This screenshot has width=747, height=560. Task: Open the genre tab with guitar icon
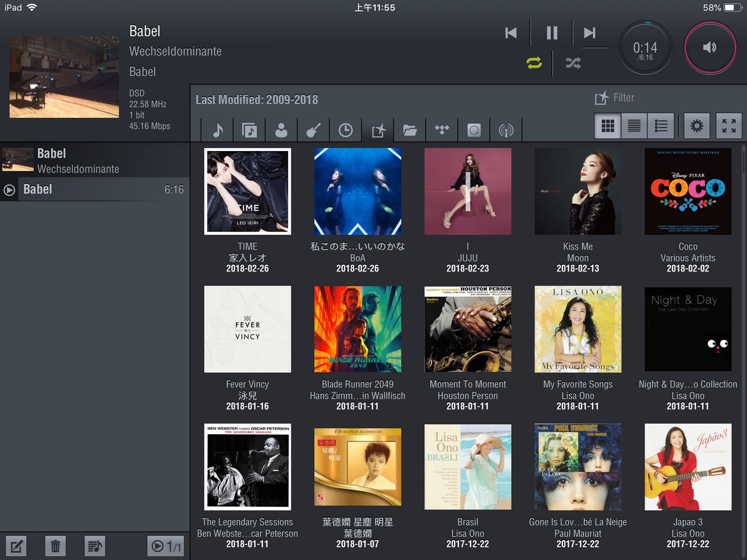coord(313,130)
